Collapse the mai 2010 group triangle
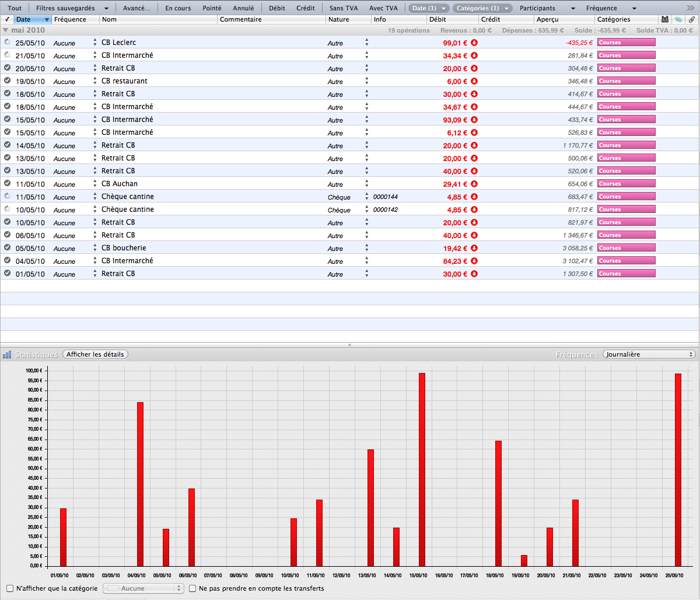The image size is (700, 600). tap(6, 30)
